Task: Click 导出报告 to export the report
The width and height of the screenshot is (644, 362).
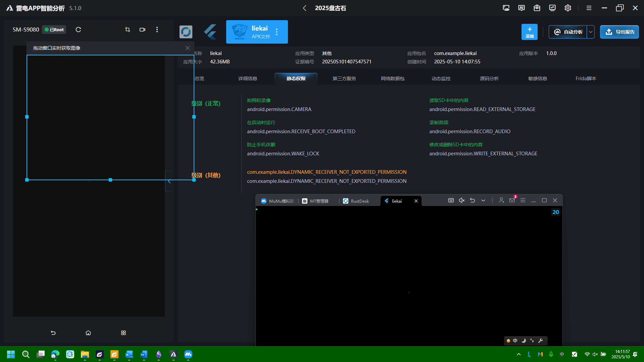Action: [620, 32]
